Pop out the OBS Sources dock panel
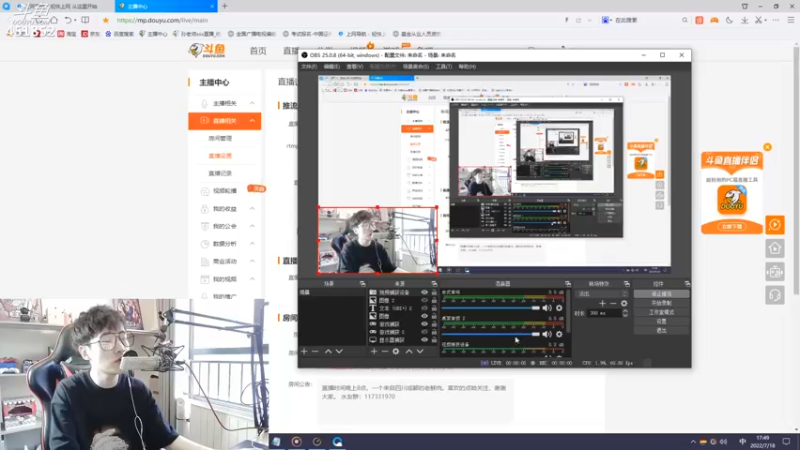The image size is (800, 450). point(434,284)
